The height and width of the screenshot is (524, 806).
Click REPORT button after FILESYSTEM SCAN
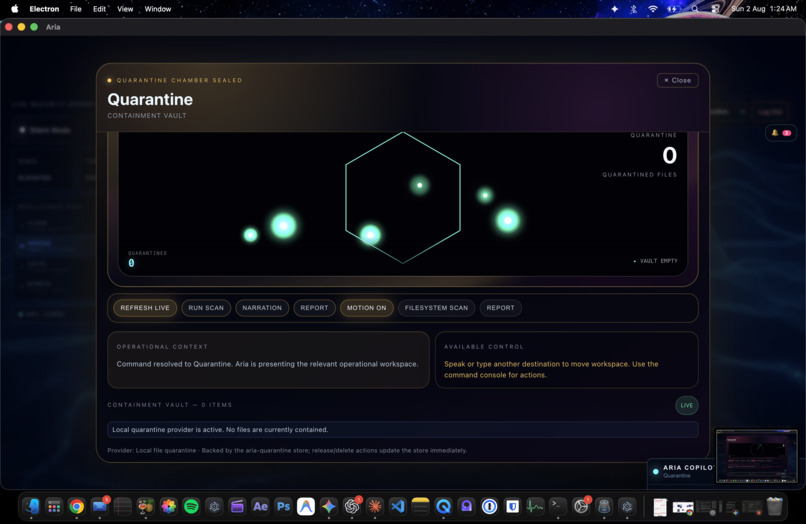click(x=501, y=308)
